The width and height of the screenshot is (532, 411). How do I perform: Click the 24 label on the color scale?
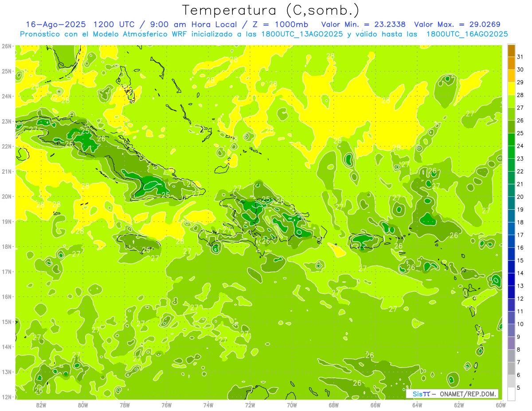[520, 146]
